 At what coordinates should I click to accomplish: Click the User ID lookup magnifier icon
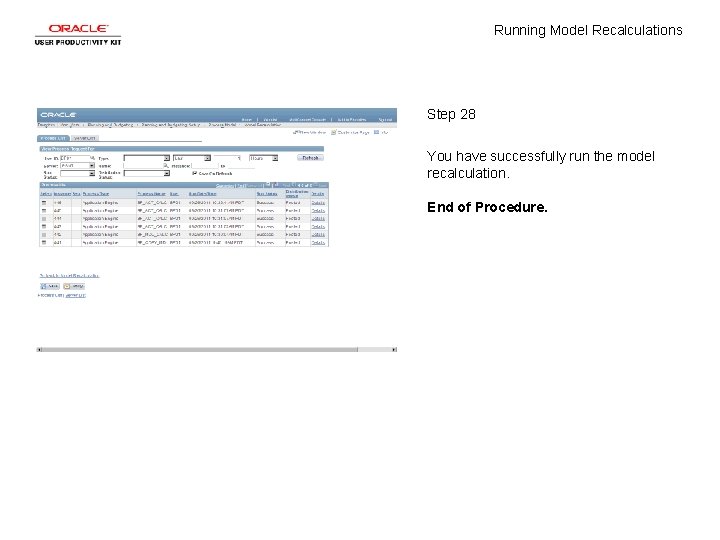point(93,158)
